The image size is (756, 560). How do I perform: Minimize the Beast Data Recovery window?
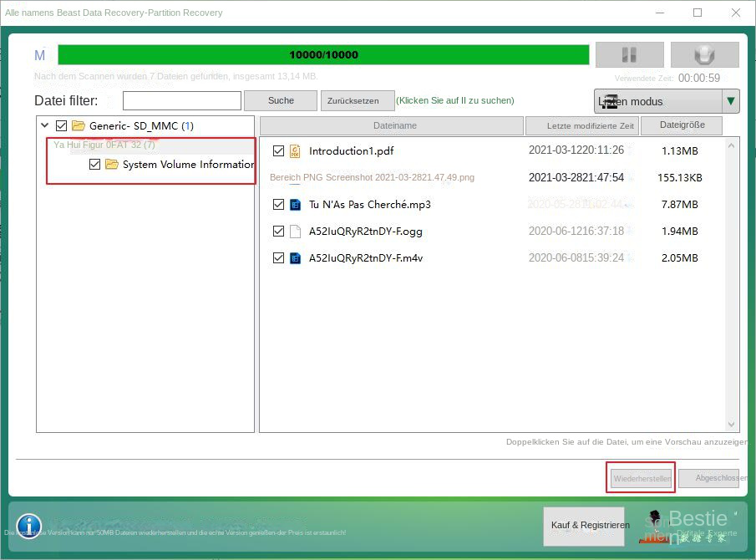660,13
